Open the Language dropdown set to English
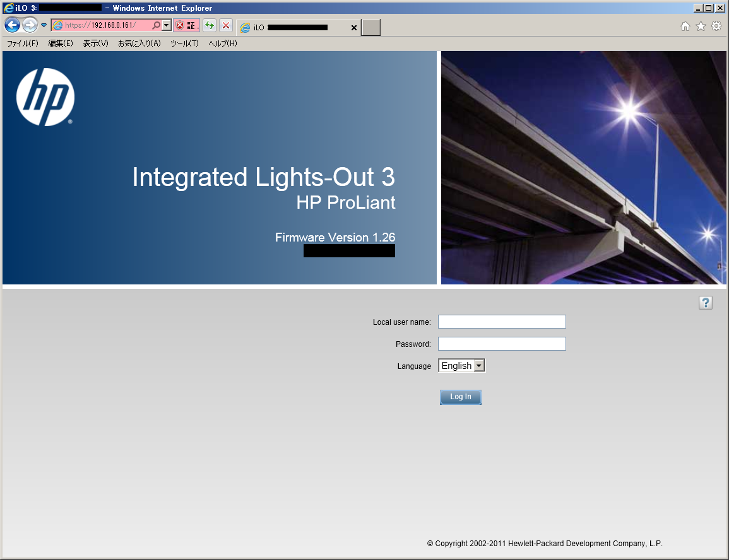The height and width of the screenshot is (560, 729). point(461,366)
